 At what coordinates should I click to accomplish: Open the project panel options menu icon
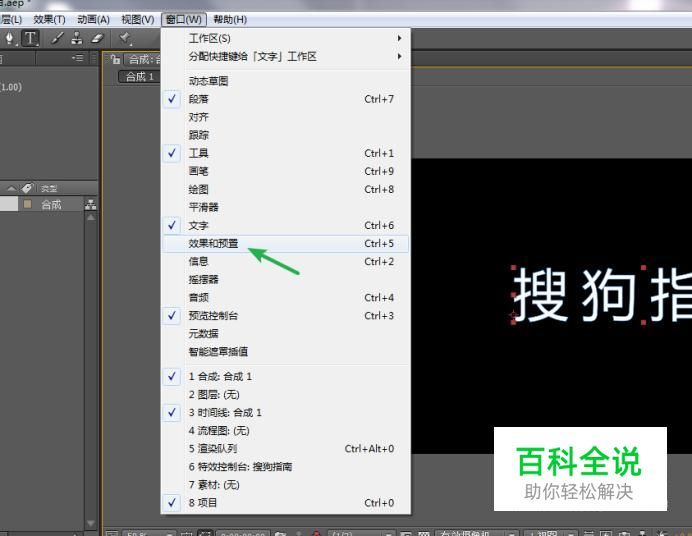tap(78, 58)
